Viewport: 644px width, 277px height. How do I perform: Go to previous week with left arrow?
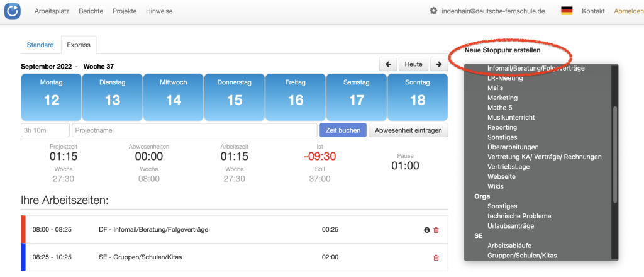(x=388, y=64)
